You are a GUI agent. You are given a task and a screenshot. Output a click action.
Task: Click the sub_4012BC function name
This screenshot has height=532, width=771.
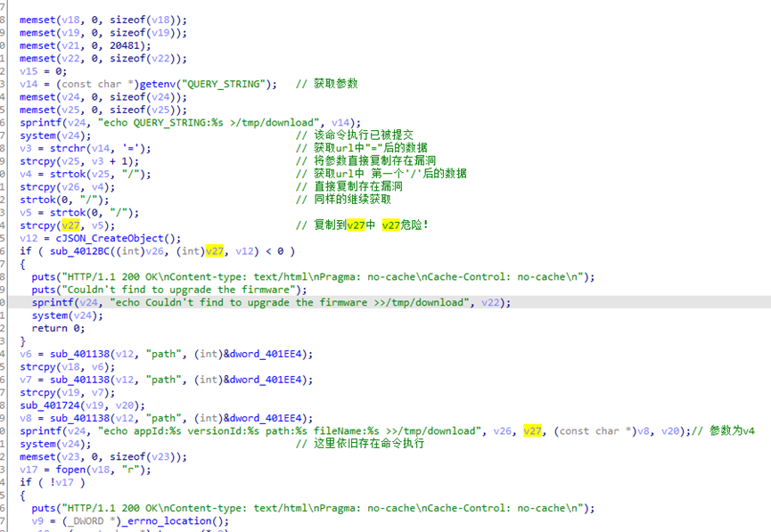(79, 251)
